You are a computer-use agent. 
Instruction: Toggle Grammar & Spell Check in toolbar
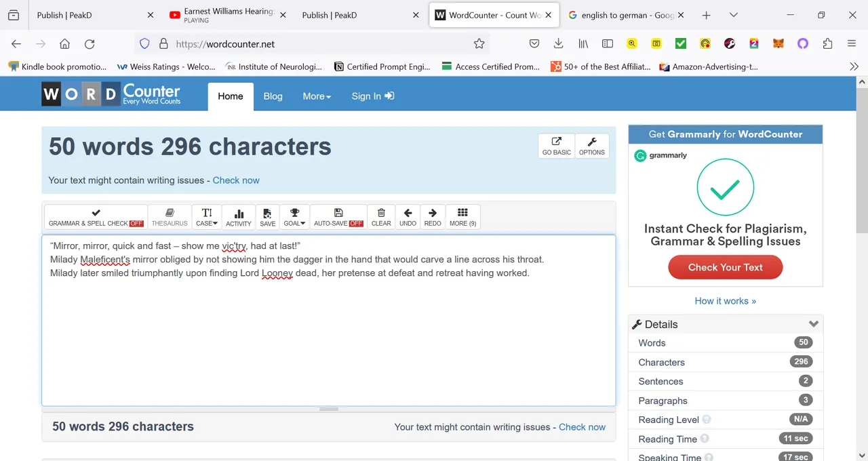coord(96,217)
